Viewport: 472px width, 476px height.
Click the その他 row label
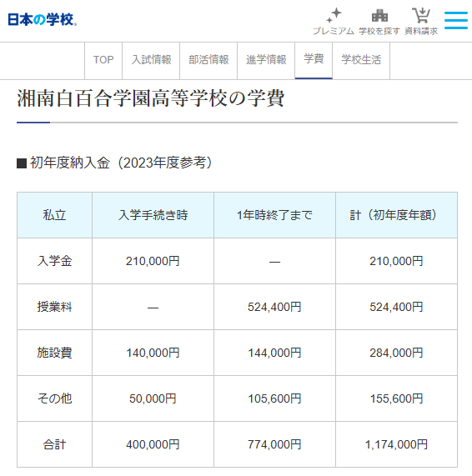click(55, 398)
